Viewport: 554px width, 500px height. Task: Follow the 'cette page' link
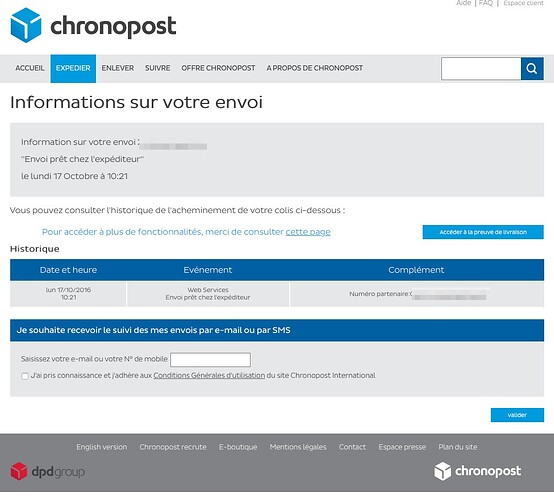[308, 232]
